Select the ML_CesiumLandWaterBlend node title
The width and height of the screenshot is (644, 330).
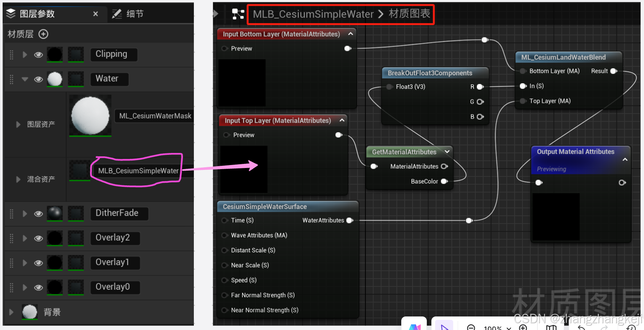563,57
